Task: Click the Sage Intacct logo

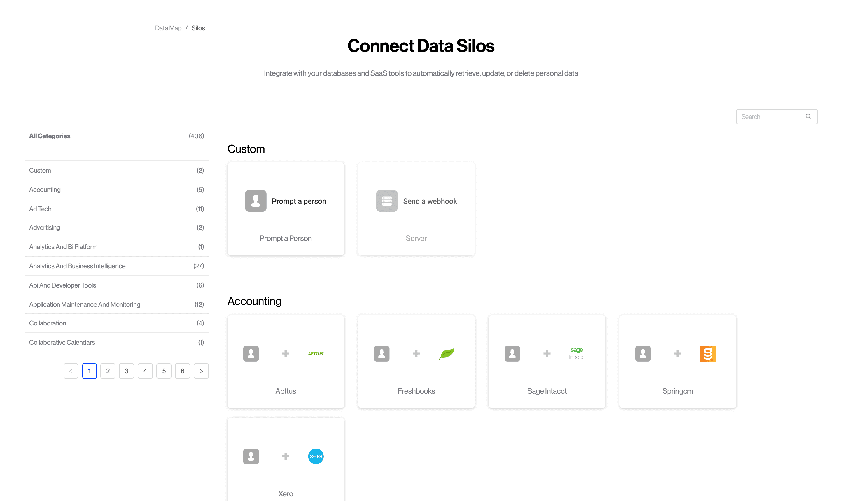Action: 577,353
